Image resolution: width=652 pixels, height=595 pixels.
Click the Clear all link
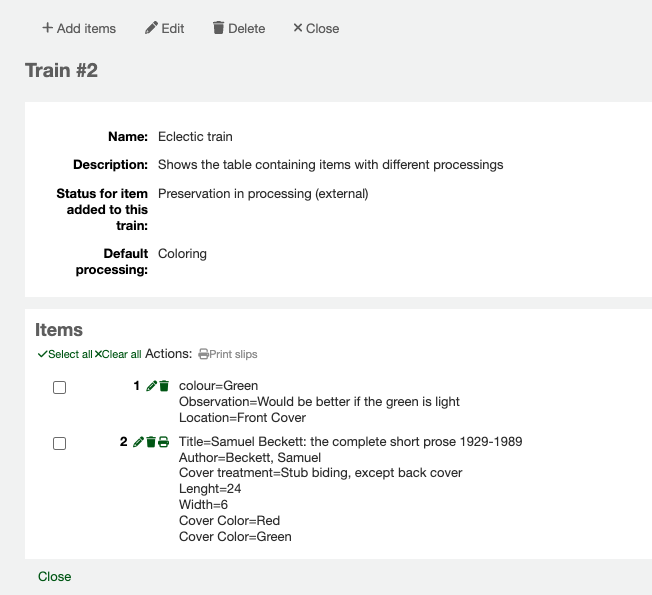[x=118, y=354]
